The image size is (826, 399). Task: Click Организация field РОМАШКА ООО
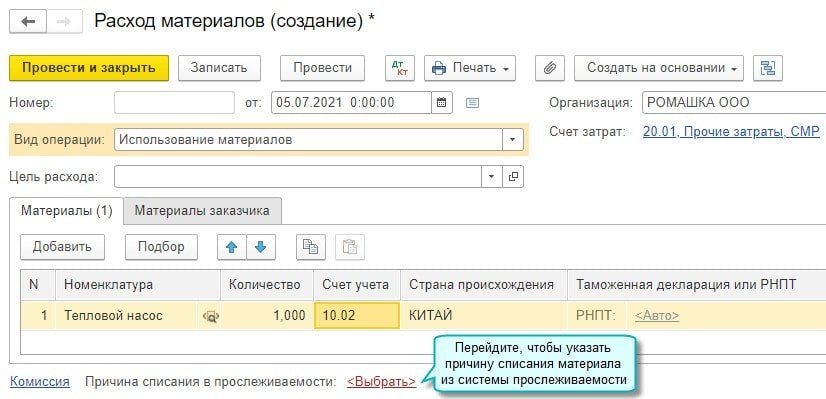click(734, 102)
